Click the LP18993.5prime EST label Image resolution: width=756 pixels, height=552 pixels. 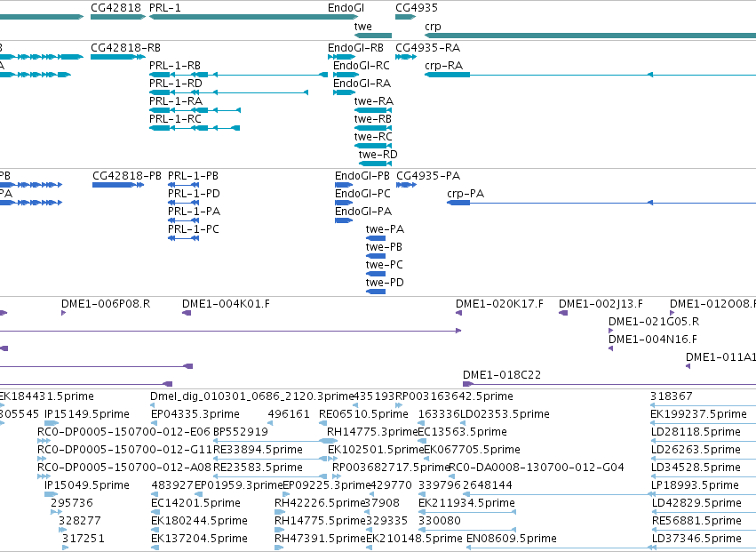pyautogui.click(x=695, y=485)
